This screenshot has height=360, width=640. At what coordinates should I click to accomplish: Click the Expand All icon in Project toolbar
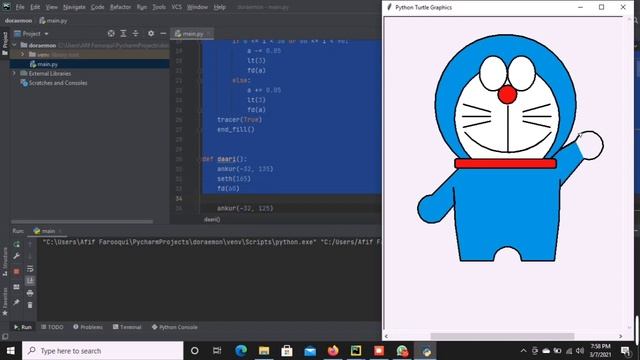pos(123,33)
